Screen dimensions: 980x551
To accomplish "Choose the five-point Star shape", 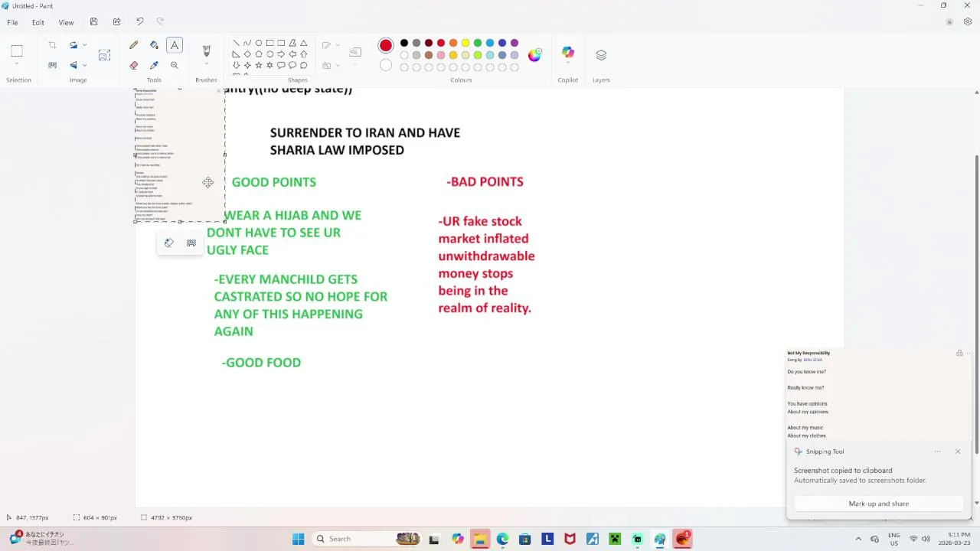I will click(259, 65).
